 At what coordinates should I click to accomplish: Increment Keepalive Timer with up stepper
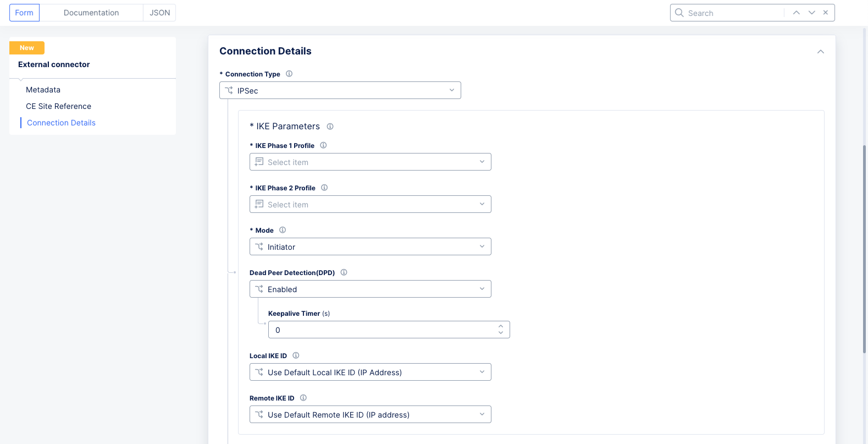point(501,326)
